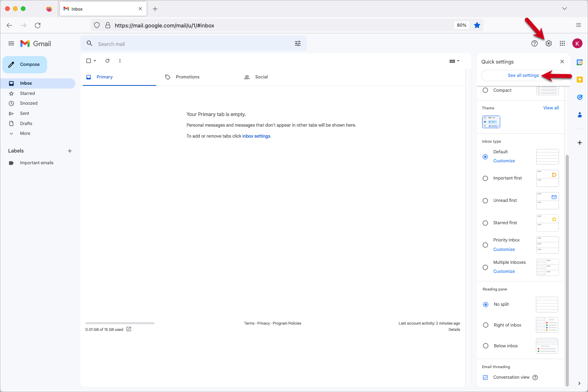Select Priority Inbox radio
The height and width of the screenshot is (392, 588).
point(485,245)
